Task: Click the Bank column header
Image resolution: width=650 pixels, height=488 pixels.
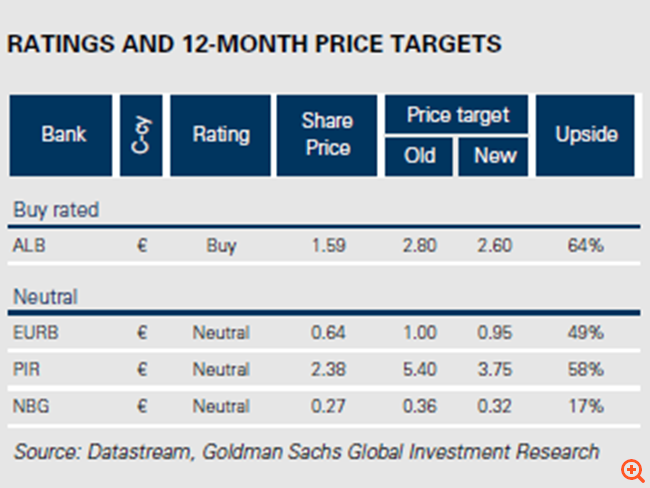Action: [x=63, y=135]
